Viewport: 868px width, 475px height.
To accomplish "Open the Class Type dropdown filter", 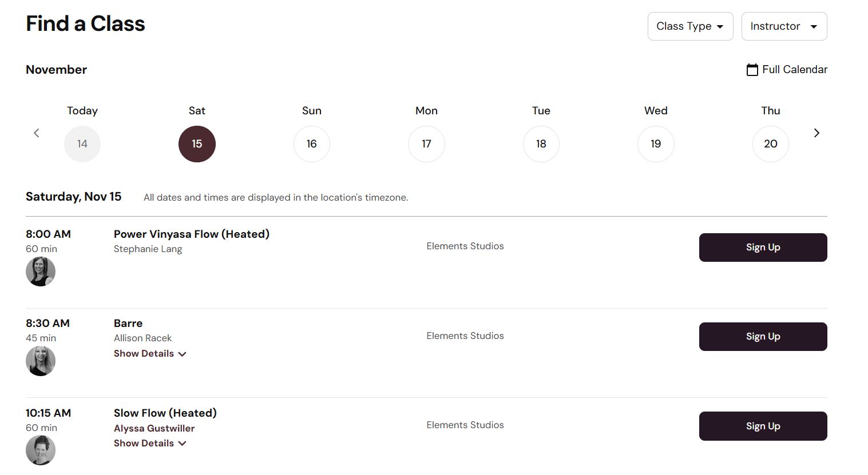I will pyautogui.click(x=690, y=26).
